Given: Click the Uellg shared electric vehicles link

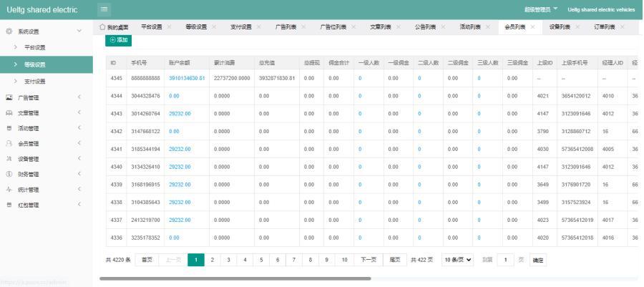Looking at the screenshot, I should click(x=601, y=9).
